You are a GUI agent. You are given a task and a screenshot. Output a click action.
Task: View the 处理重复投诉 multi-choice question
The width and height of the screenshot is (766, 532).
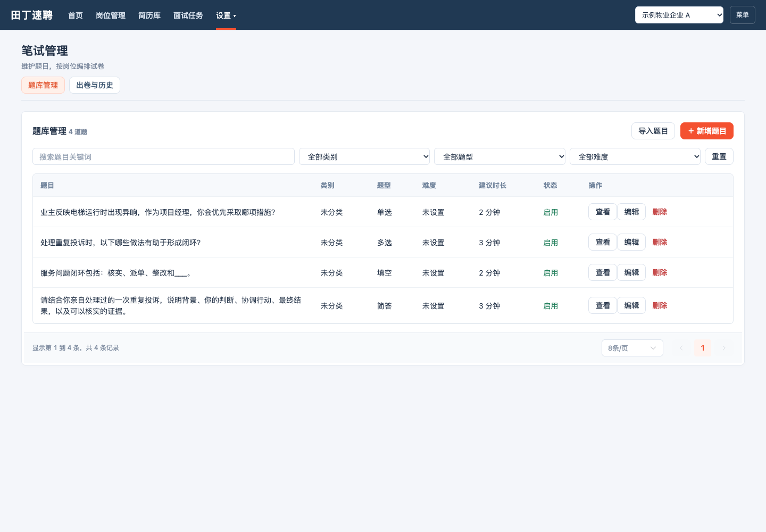603,242
